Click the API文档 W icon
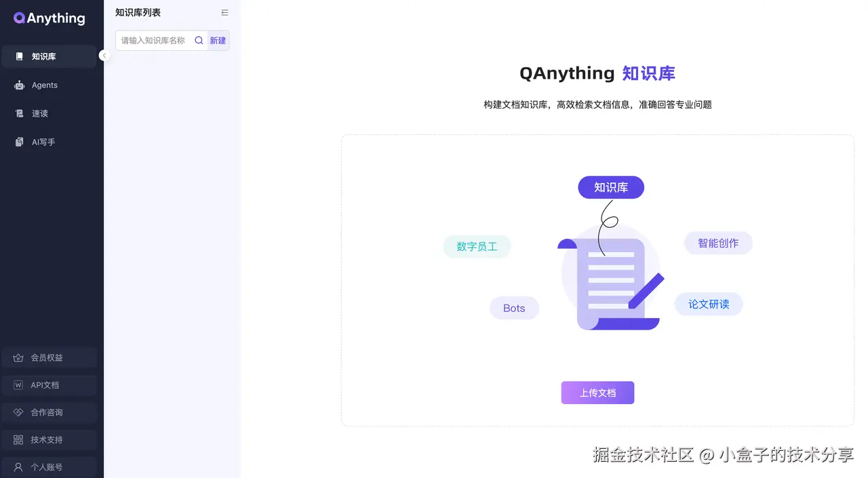Screen dimensions: 868x478 pyautogui.click(x=18, y=384)
